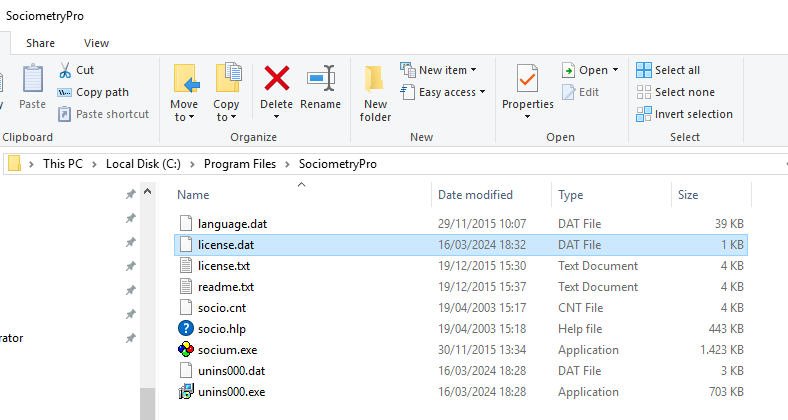Open the Properties icon with checkmark
Screen dimensions: 788x420
click(x=527, y=80)
